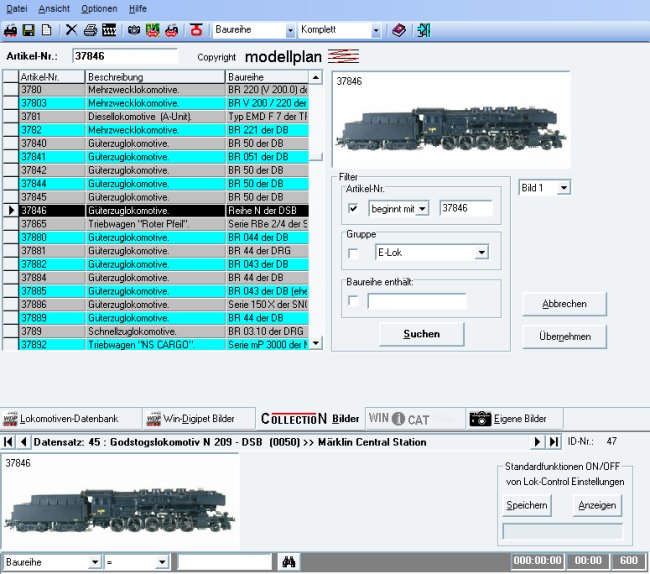
Task: Click the Abbrechen button
Action: pyautogui.click(x=564, y=304)
